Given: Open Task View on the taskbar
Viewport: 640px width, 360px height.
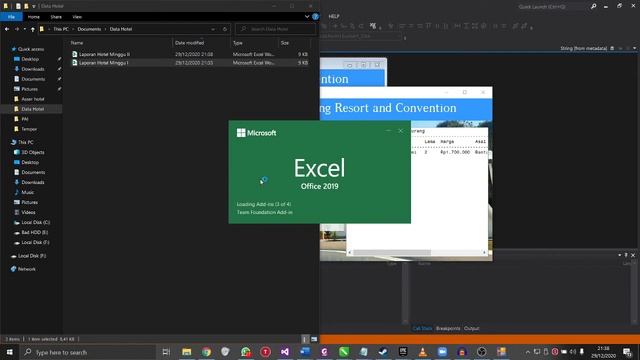Looking at the screenshot, I should [166, 352].
